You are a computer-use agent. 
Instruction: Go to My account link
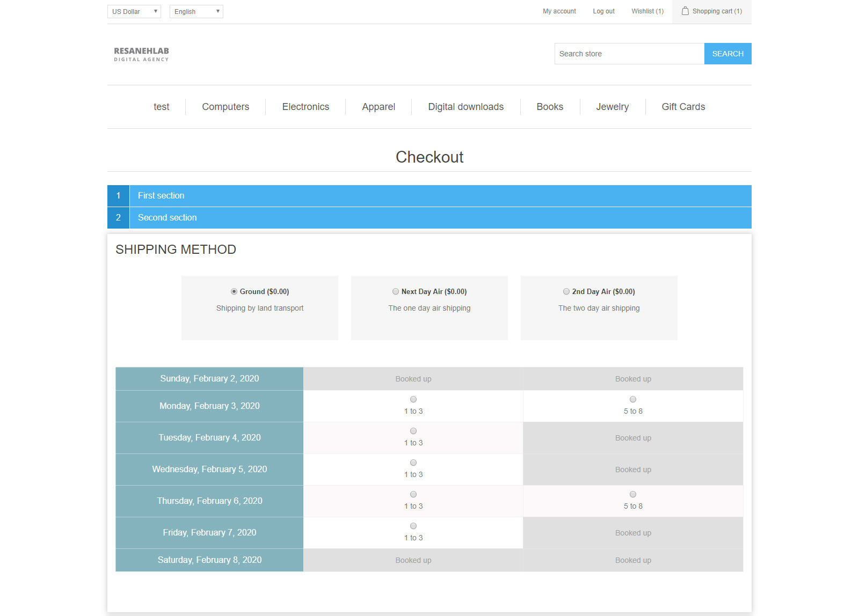(x=559, y=11)
